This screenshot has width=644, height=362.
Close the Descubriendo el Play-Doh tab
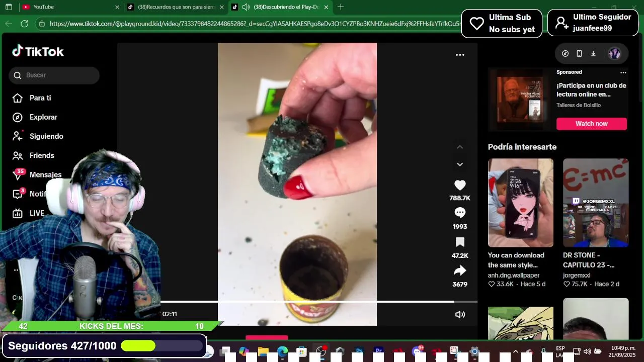click(326, 7)
